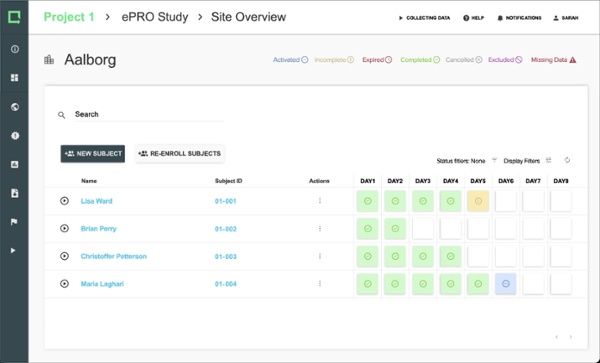Open the Sarah user menu
The image size is (600, 363).
pyautogui.click(x=566, y=18)
